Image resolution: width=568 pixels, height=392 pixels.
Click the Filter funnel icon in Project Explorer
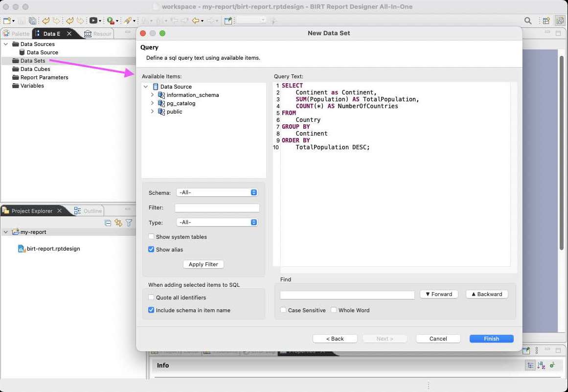coord(129,223)
